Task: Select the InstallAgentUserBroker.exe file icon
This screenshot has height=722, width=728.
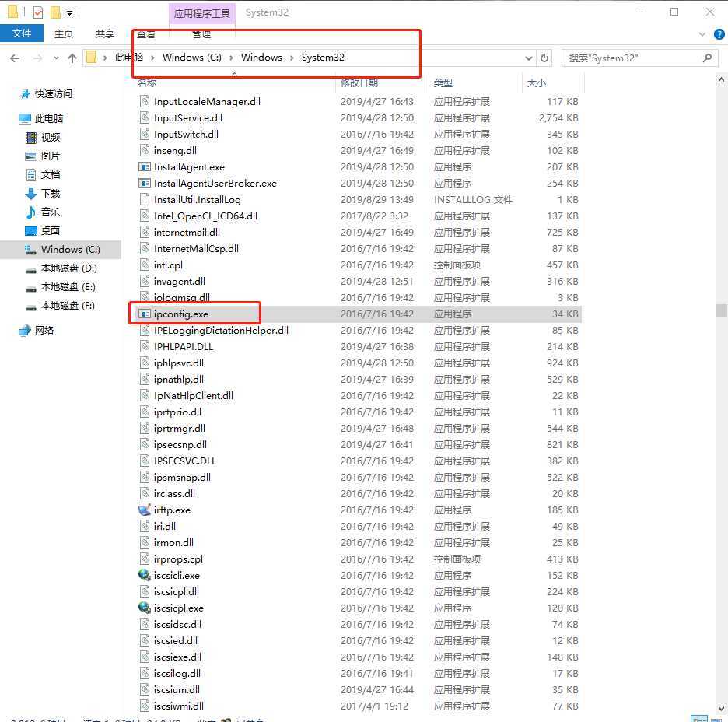Action: 145,184
